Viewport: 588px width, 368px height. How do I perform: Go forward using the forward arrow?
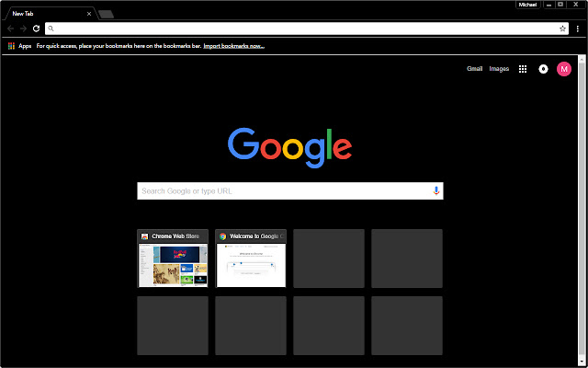(x=23, y=29)
